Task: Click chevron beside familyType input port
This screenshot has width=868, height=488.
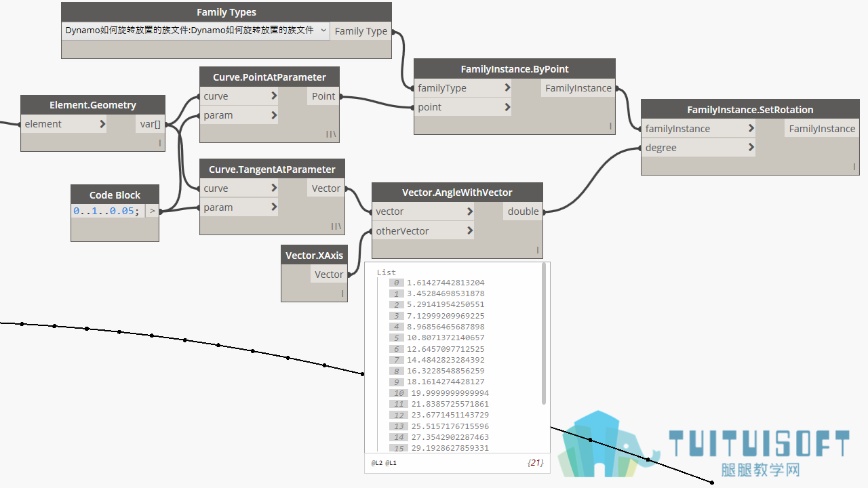Action: [x=507, y=88]
